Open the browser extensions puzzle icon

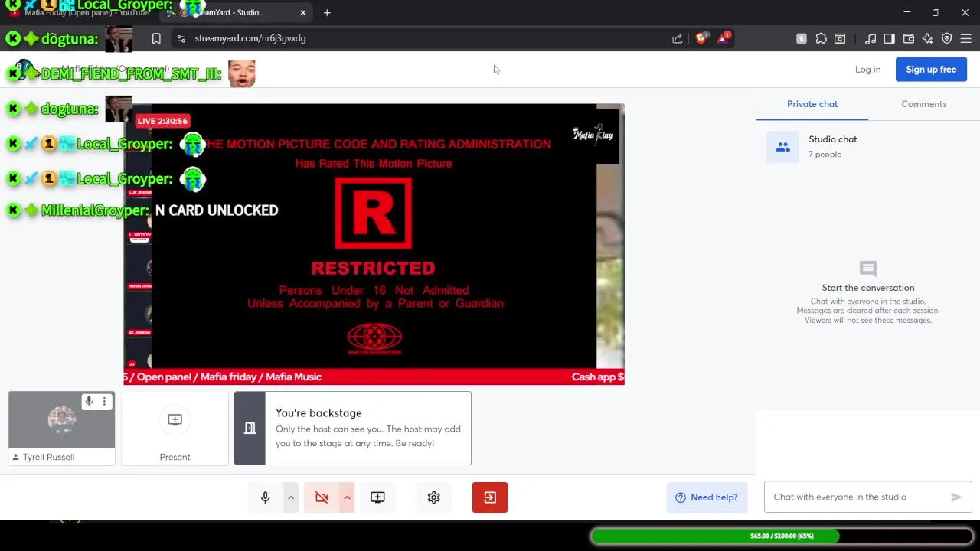pyautogui.click(x=821, y=38)
